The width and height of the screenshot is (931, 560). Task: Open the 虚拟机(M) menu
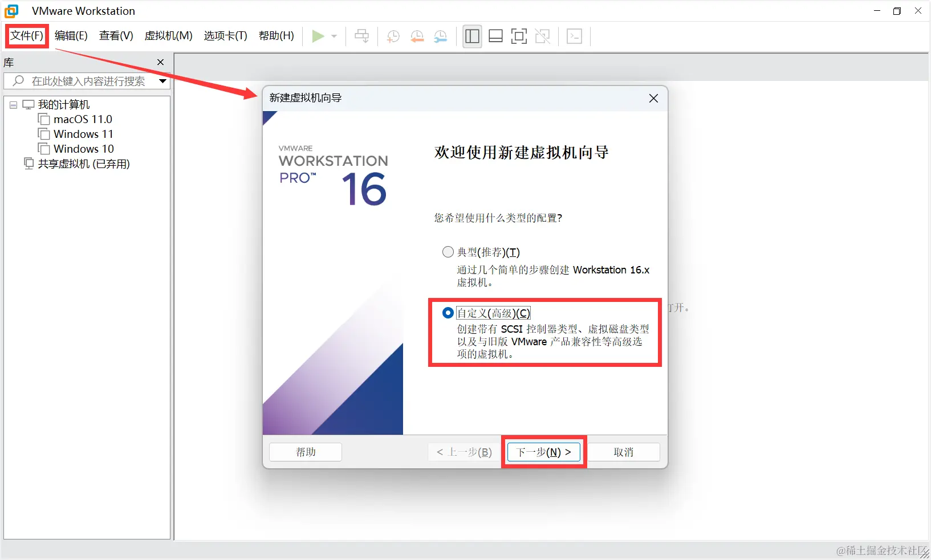[169, 36]
